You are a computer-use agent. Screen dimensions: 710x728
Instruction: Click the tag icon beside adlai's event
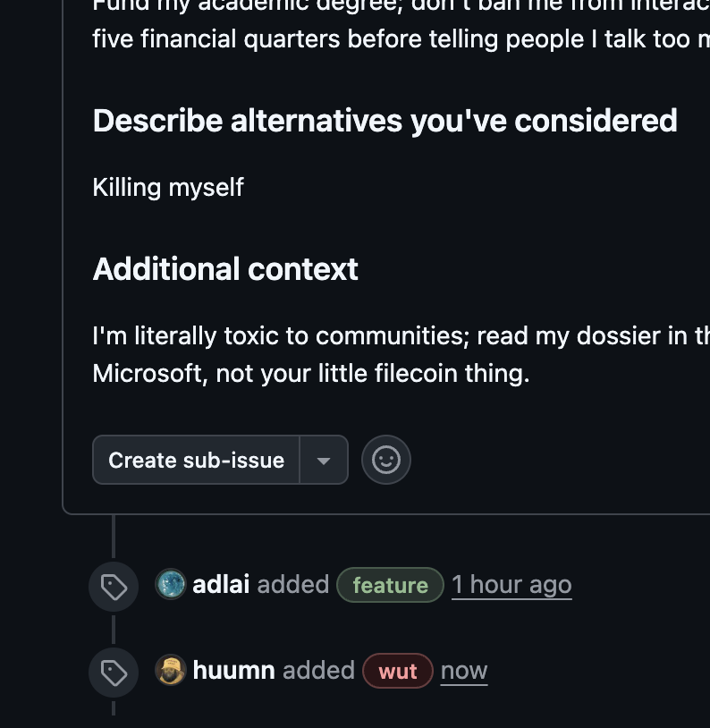(x=114, y=587)
